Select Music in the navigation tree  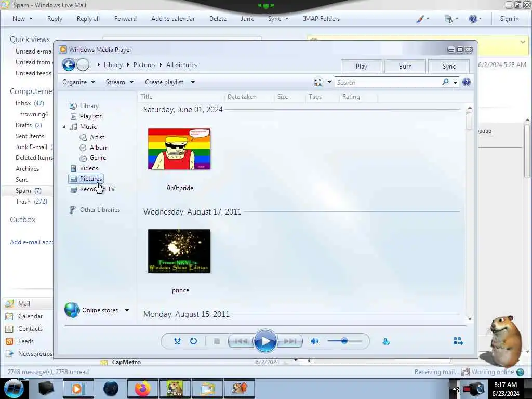[88, 127]
